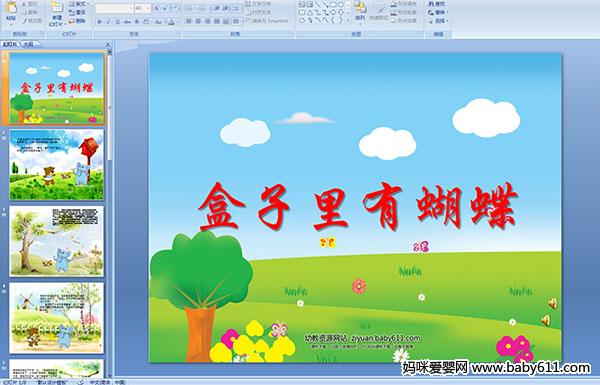Click the font color icon
The height and width of the screenshot is (385, 600).
click(171, 22)
